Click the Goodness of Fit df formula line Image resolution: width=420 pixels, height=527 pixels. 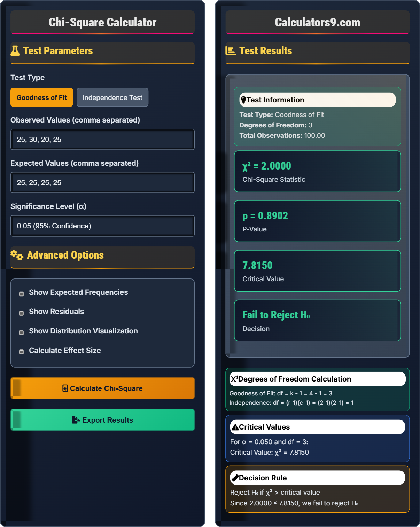pos(281,393)
